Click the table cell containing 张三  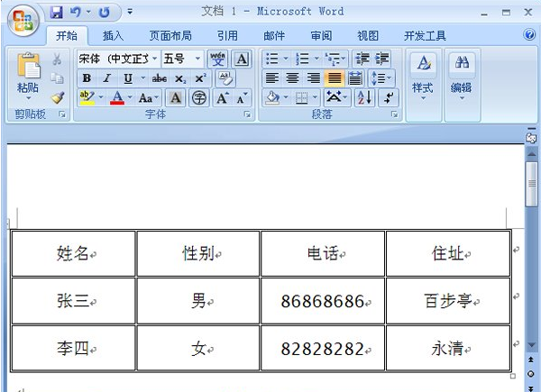(73, 301)
